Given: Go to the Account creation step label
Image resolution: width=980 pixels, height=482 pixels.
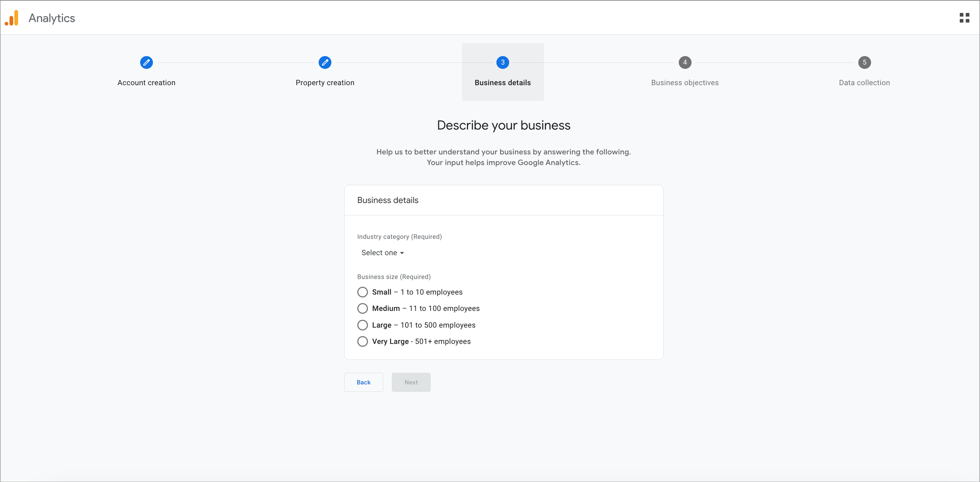Looking at the screenshot, I should pos(147,83).
